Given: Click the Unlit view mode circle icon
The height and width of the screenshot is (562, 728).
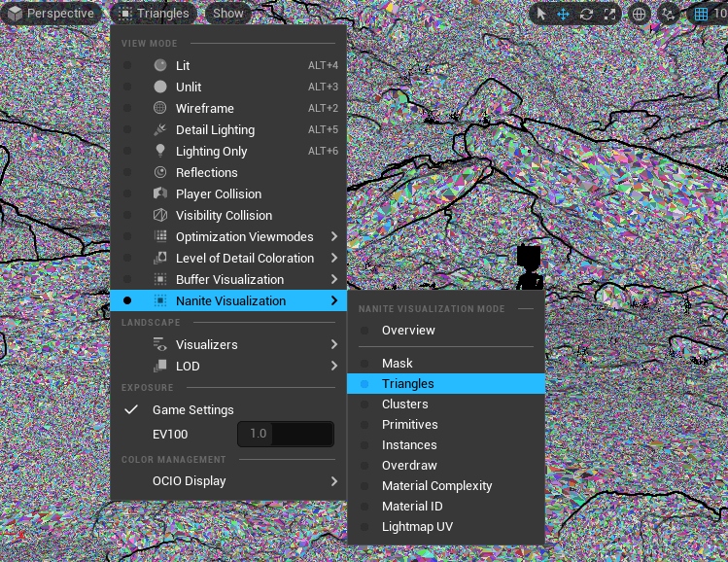Looking at the screenshot, I should coord(160,87).
